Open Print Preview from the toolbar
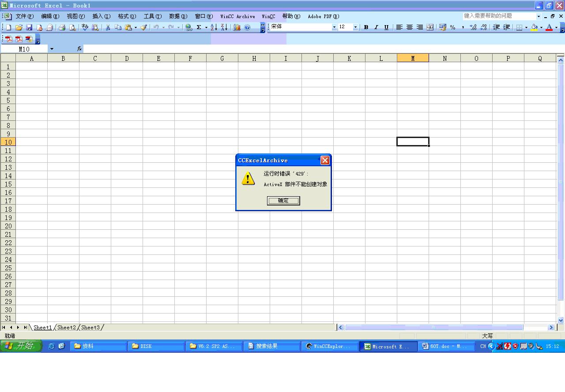 coord(72,27)
